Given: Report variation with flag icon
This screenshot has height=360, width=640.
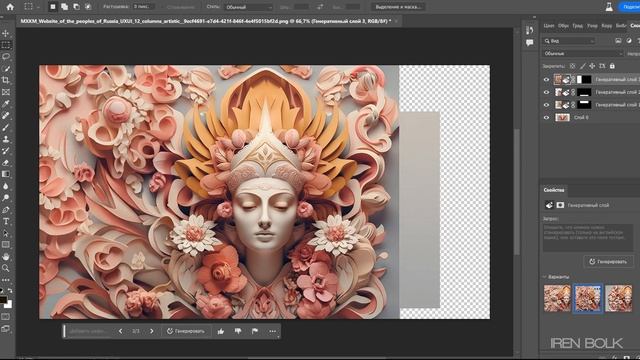Looking at the screenshot, I should pos(255,331).
